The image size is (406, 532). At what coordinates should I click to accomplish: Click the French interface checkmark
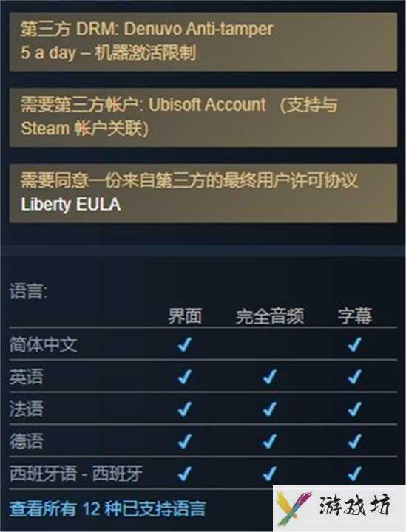pos(185,409)
